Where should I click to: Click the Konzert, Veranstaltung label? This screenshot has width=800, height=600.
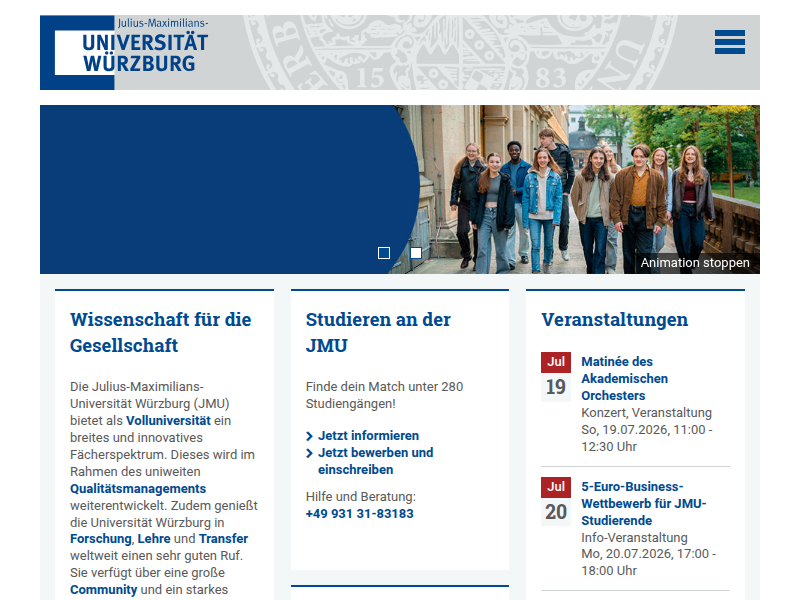pos(646,413)
